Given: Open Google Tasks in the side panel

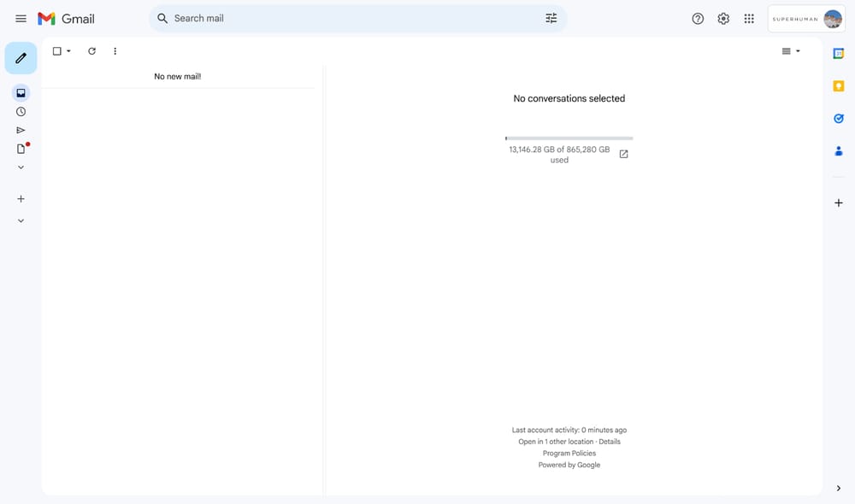Looking at the screenshot, I should coord(839,118).
